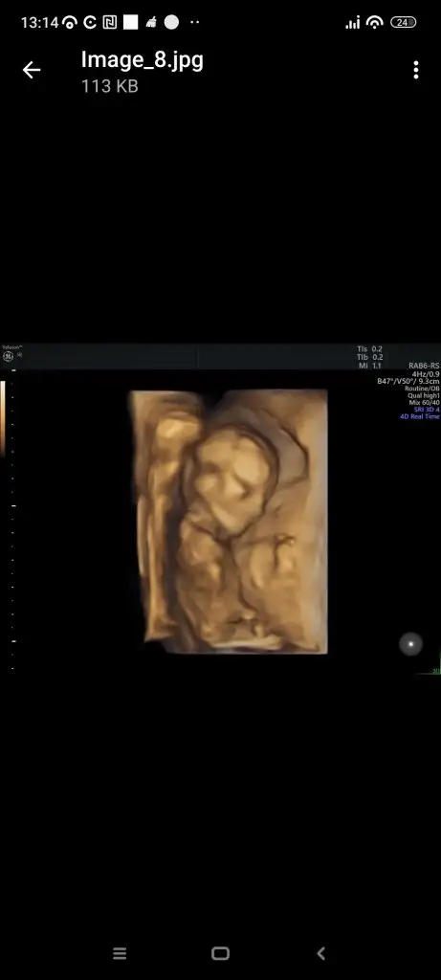
Task: Tap the Android back navigation chevron
Action: click(321, 953)
